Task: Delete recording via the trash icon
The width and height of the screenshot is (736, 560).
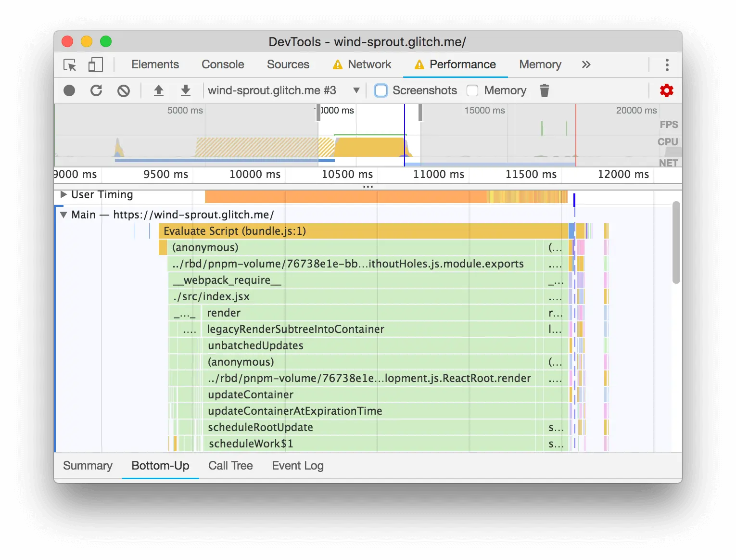Action: tap(544, 90)
